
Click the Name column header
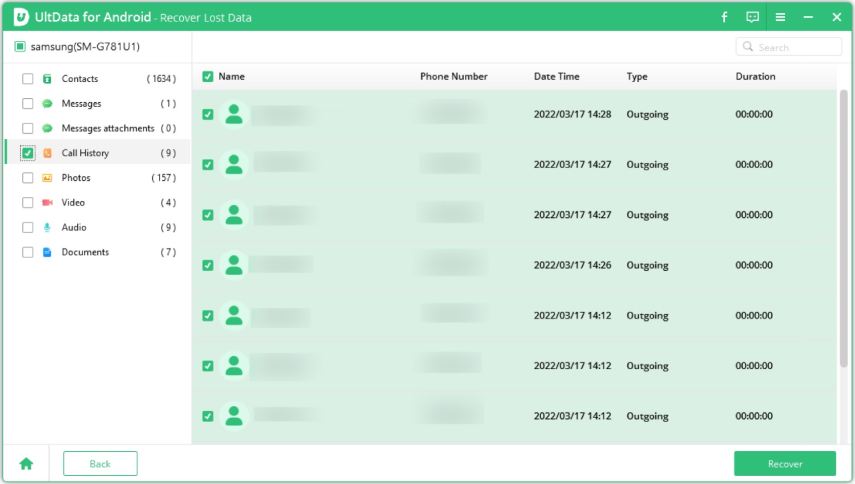[x=231, y=76]
